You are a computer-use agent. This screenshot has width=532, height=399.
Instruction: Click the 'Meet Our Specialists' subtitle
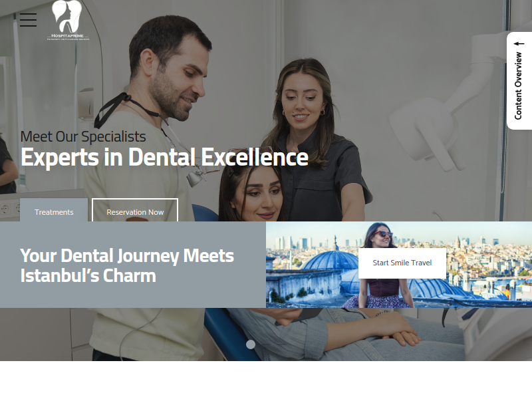click(83, 136)
